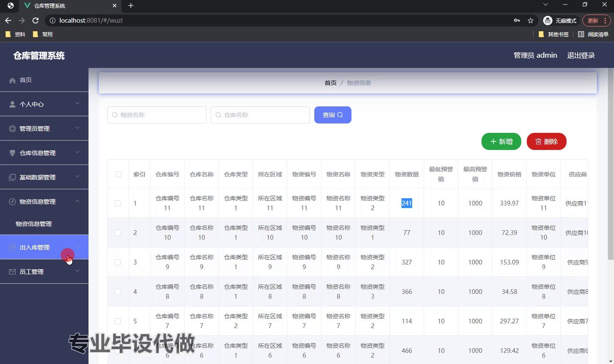This screenshot has height=364, width=614.
Task: Open a new browser tab with plus
Action: point(131,6)
